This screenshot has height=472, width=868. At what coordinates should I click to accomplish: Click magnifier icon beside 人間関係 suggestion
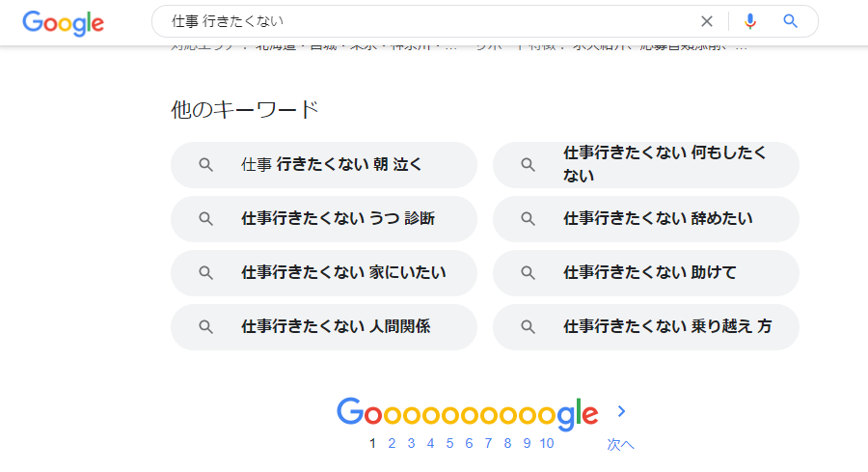pos(206,327)
